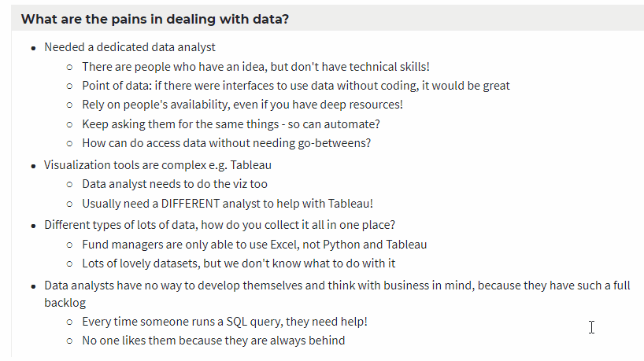This screenshot has width=644, height=361.
Task: Click the "Fund managers" Excel sub-bullet
Action: coord(254,245)
